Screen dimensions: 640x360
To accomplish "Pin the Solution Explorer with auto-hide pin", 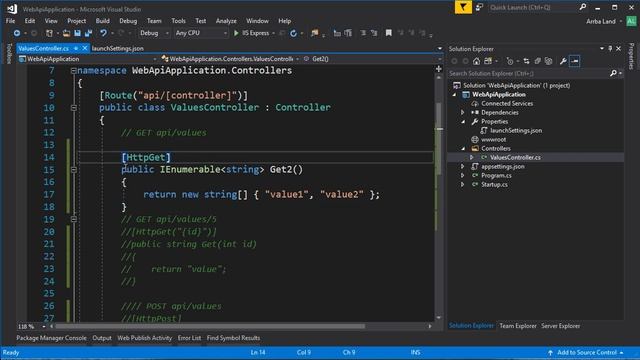I will click(611, 49).
